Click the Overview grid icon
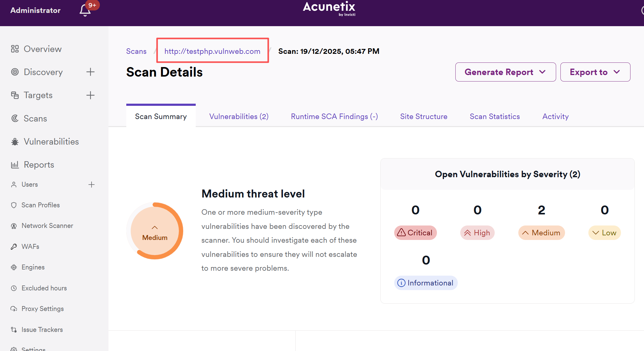 (x=15, y=49)
